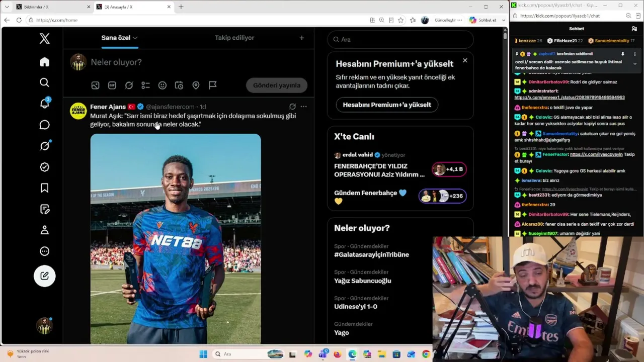
Task: Open verified Premium badge icon in sidebar
Action: pyautogui.click(x=45, y=167)
